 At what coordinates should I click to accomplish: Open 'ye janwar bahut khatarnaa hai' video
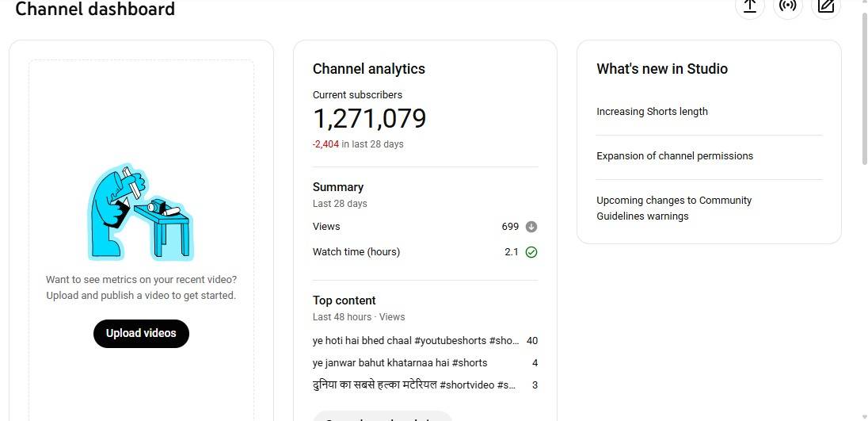(400, 363)
